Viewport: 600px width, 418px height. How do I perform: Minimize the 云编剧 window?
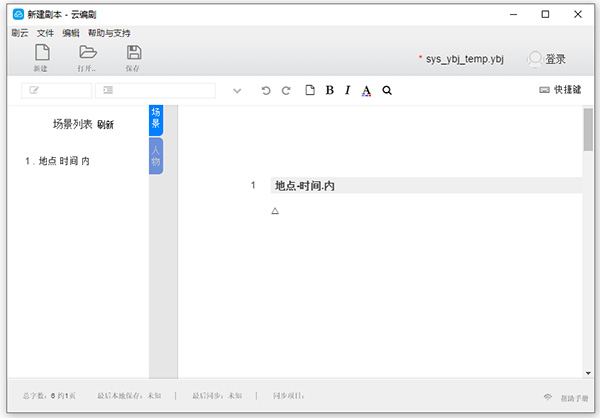click(x=514, y=15)
